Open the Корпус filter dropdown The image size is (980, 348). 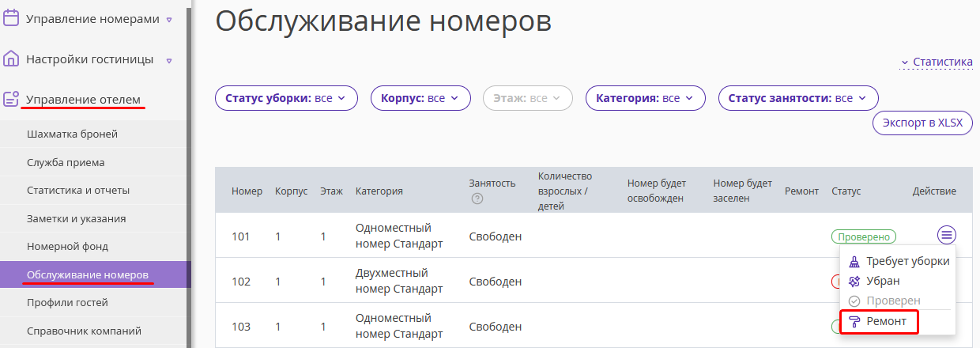[420, 98]
